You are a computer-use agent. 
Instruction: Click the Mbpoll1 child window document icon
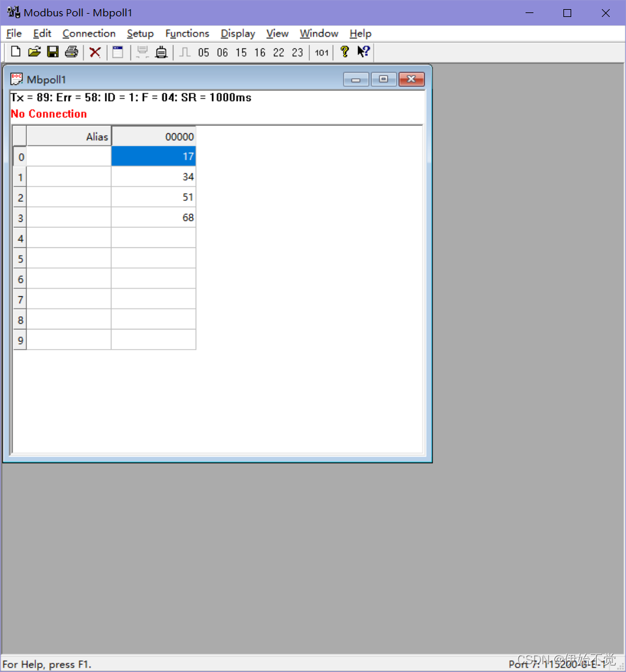16,79
